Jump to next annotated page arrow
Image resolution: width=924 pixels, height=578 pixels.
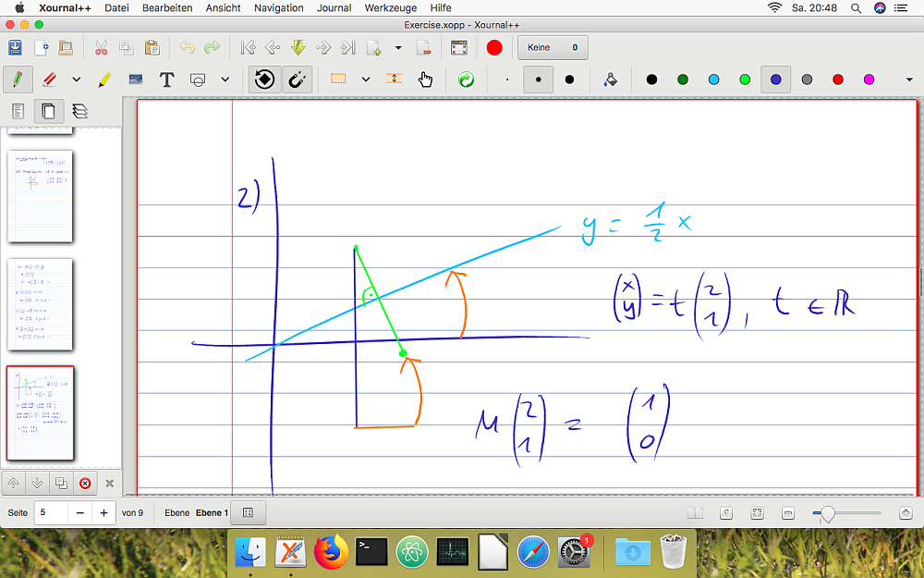pos(298,48)
